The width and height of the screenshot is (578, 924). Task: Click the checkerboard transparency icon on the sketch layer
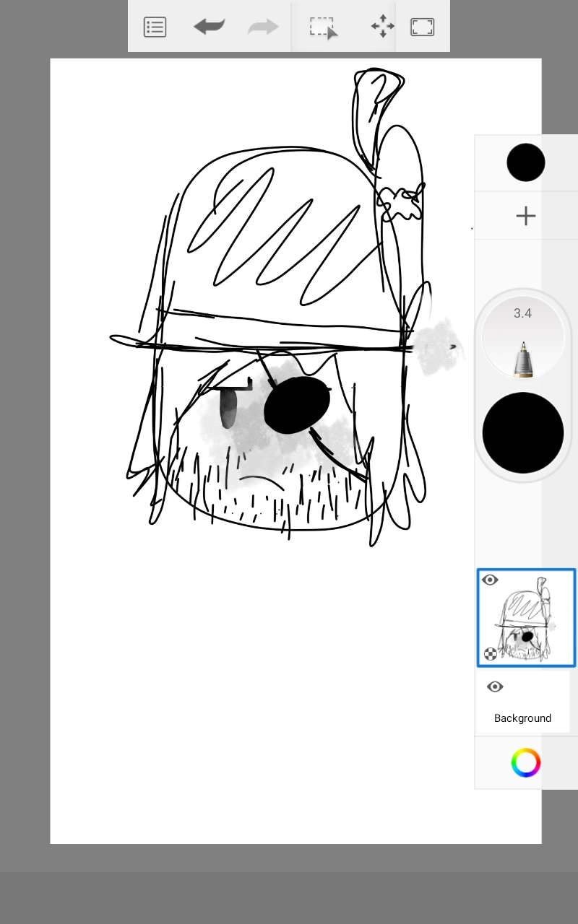(491, 654)
